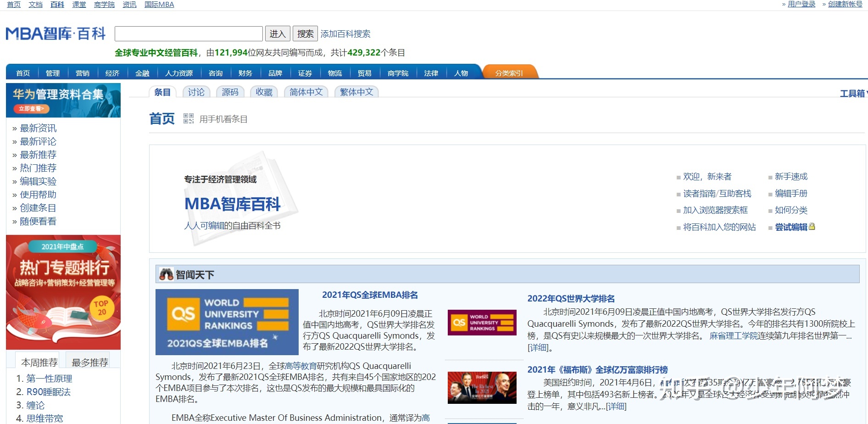Click the encyclopedia search input field
The image size is (868, 424).
tap(189, 33)
